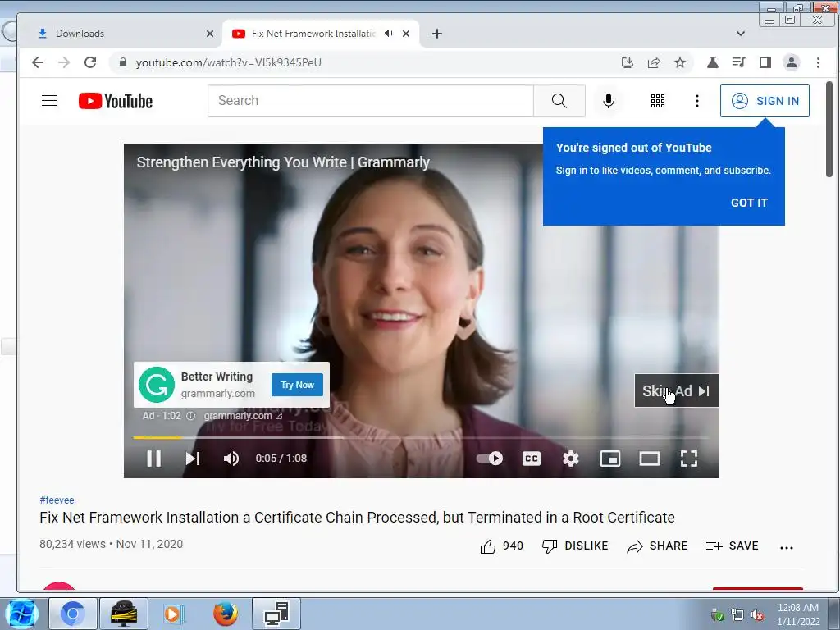Screen dimensions: 840x630
Task: Click SHARE below the video
Action: pyautogui.click(x=657, y=546)
